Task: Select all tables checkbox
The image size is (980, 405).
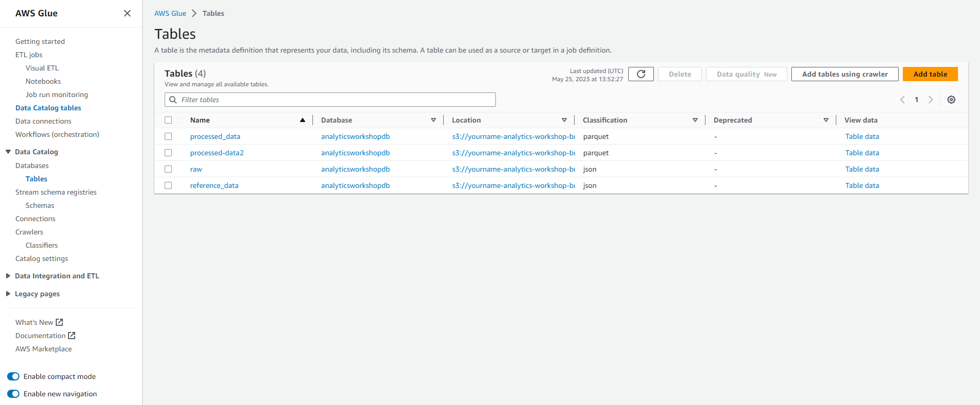Action: pyautogui.click(x=168, y=120)
